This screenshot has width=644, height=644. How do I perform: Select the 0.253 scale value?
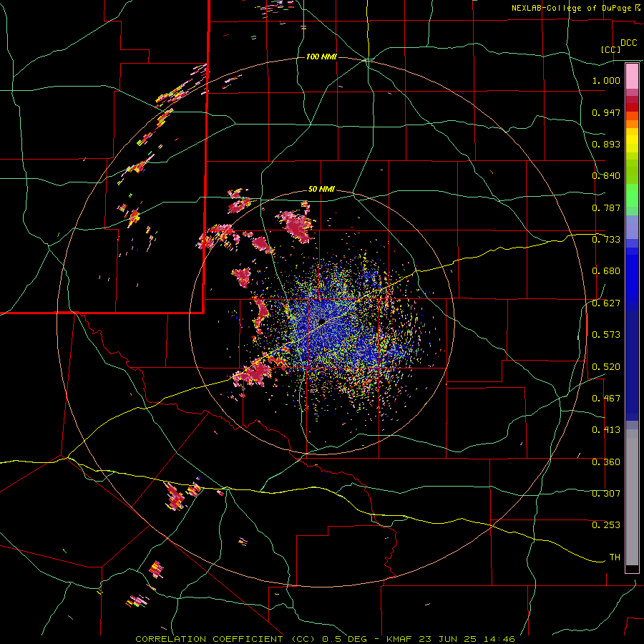tap(606, 525)
